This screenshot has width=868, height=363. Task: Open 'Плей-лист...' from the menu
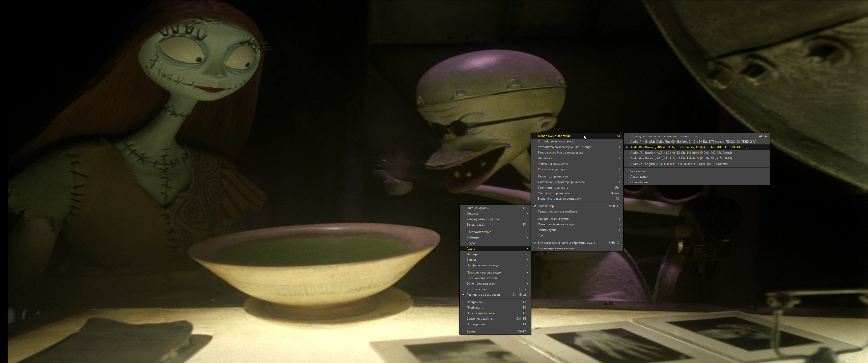[495, 308]
